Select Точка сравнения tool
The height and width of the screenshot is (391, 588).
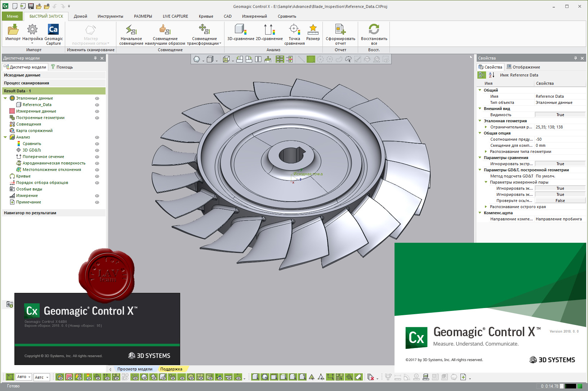[294, 34]
